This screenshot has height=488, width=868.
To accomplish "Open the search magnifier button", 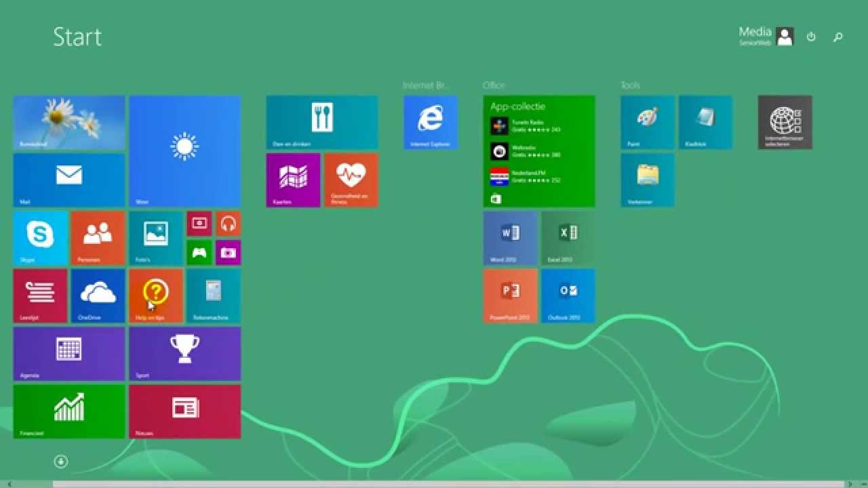I will (838, 37).
